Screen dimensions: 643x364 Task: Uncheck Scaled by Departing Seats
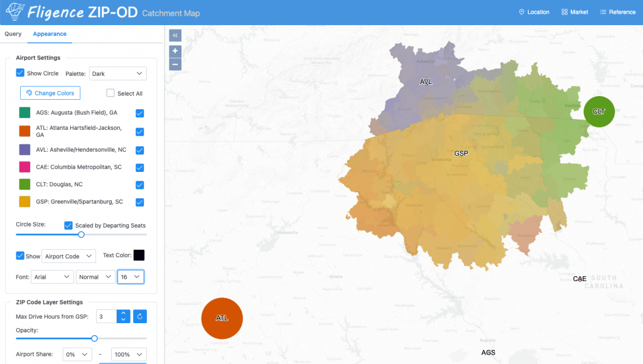coord(68,225)
